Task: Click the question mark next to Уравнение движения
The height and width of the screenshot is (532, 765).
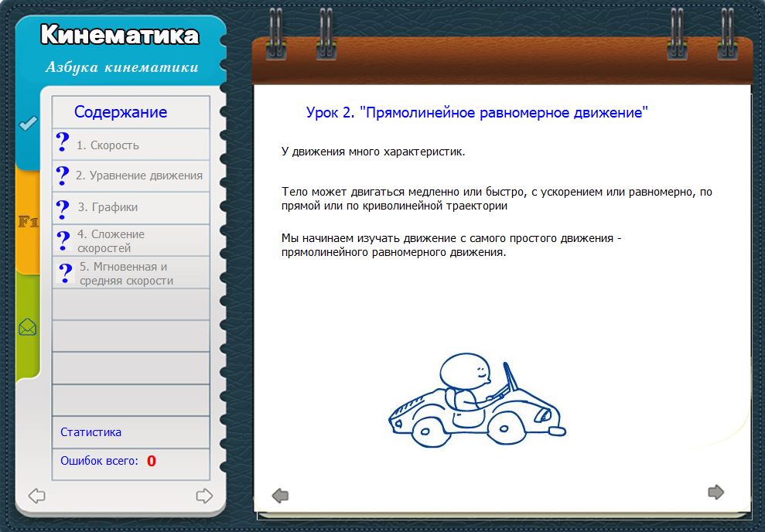Action: pyautogui.click(x=63, y=176)
